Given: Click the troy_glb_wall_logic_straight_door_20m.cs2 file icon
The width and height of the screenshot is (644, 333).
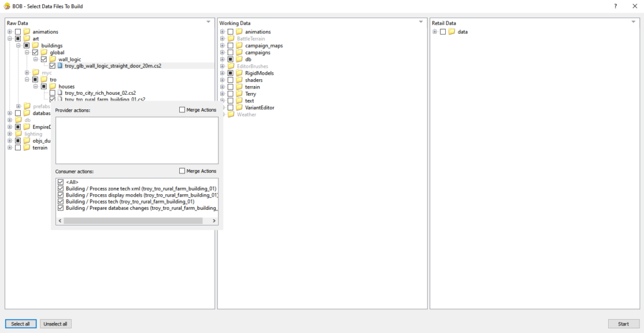Looking at the screenshot, I should [60, 66].
